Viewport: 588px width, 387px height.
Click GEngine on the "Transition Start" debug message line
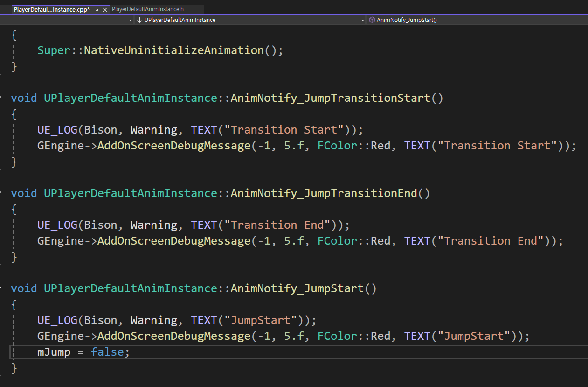(61, 146)
